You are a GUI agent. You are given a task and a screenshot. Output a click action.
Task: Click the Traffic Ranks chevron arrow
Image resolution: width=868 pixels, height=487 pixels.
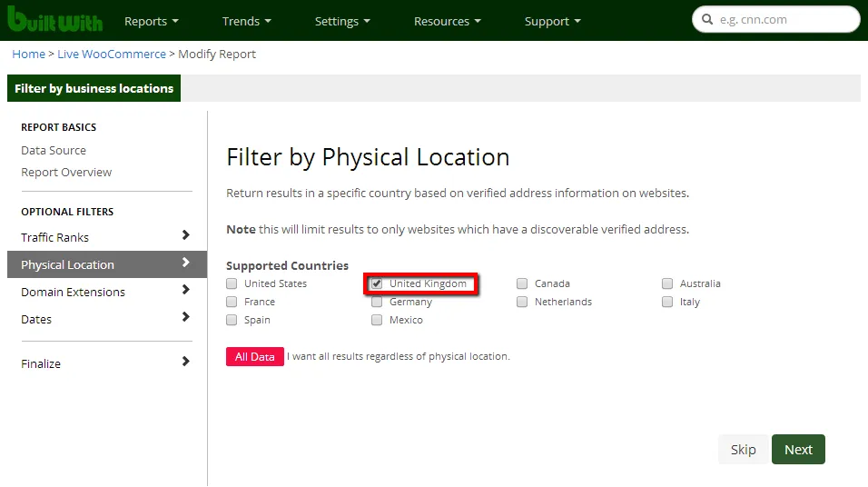(185, 236)
